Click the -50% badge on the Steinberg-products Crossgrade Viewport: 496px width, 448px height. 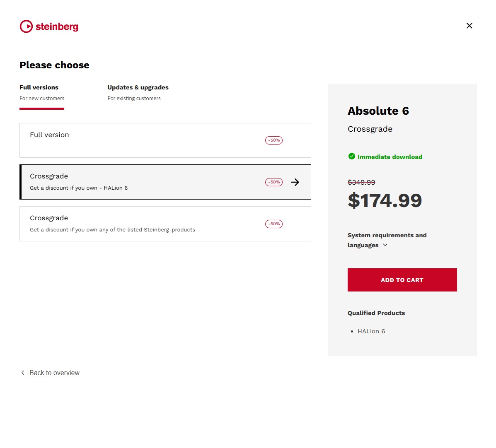tap(274, 224)
